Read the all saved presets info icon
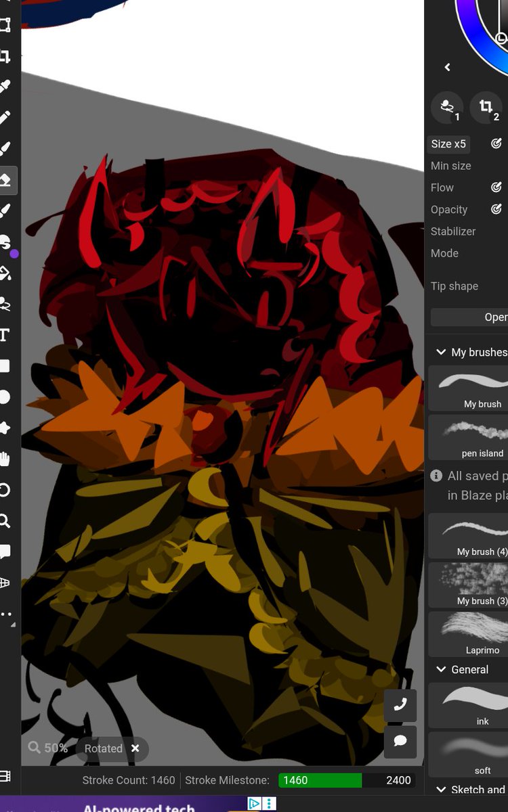This screenshot has height=812, width=508. (436, 476)
